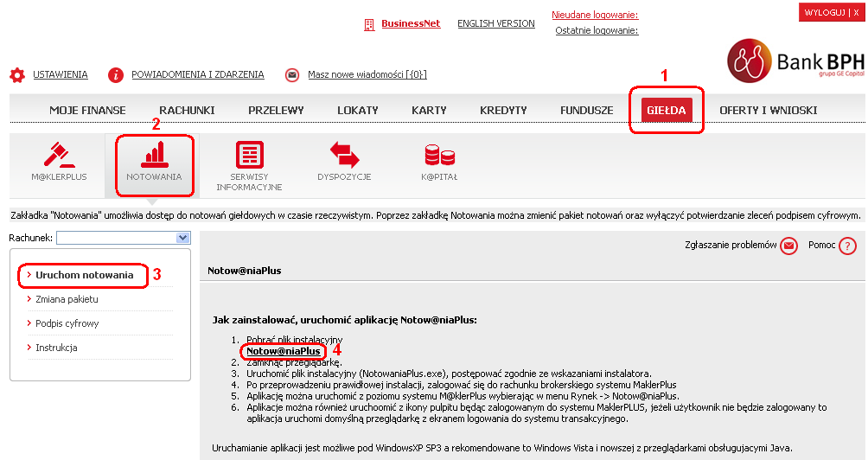
Task: Open Masz nowe wiadomości link
Action: 367,74
